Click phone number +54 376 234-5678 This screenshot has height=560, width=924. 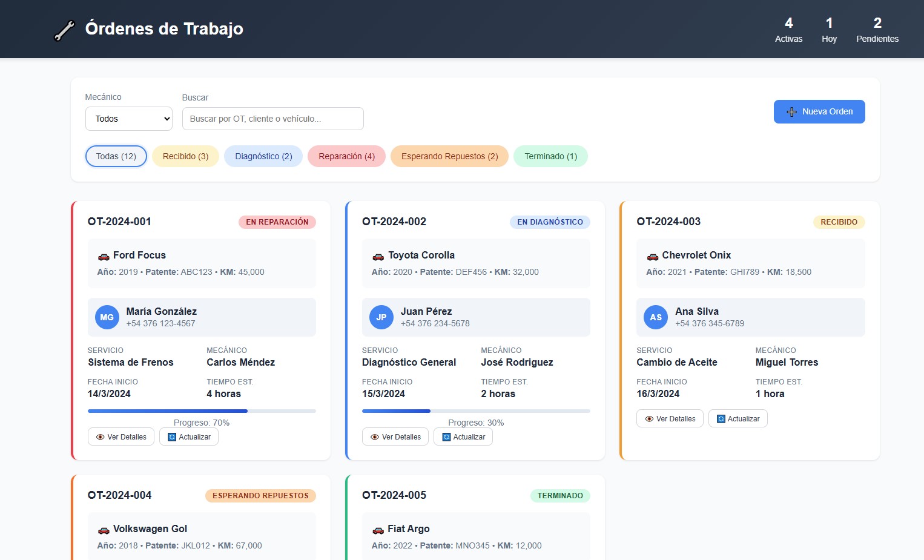pos(435,324)
